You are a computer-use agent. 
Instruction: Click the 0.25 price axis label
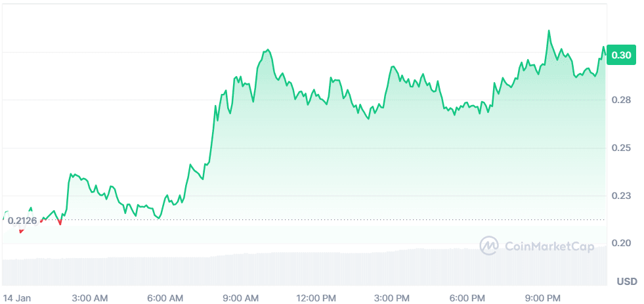tap(620, 148)
